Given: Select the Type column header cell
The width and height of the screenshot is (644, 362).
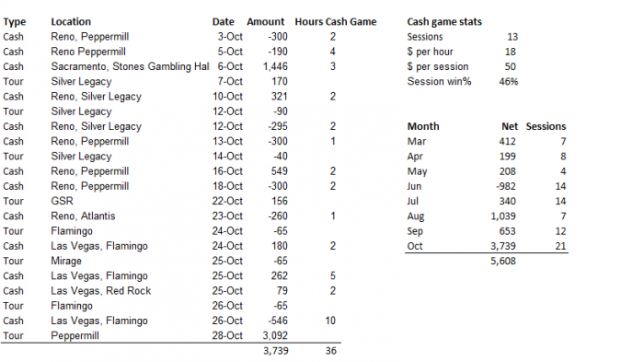Looking at the screenshot, I should (x=15, y=22).
